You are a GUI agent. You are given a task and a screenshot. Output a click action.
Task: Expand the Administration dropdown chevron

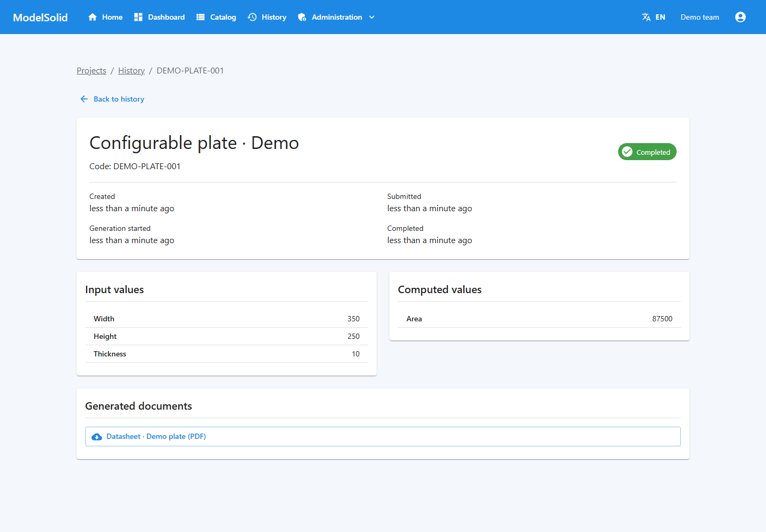pyautogui.click(x=372, y=17)
